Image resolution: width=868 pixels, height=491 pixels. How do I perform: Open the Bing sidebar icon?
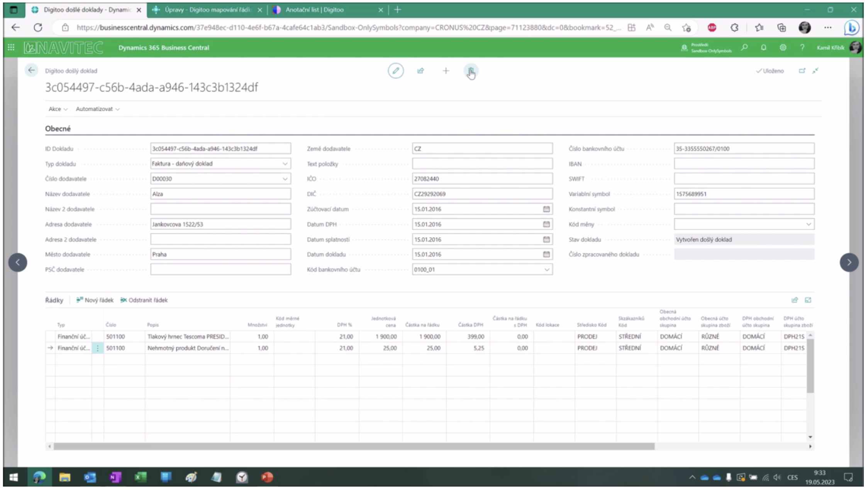(x=851, y=27)
